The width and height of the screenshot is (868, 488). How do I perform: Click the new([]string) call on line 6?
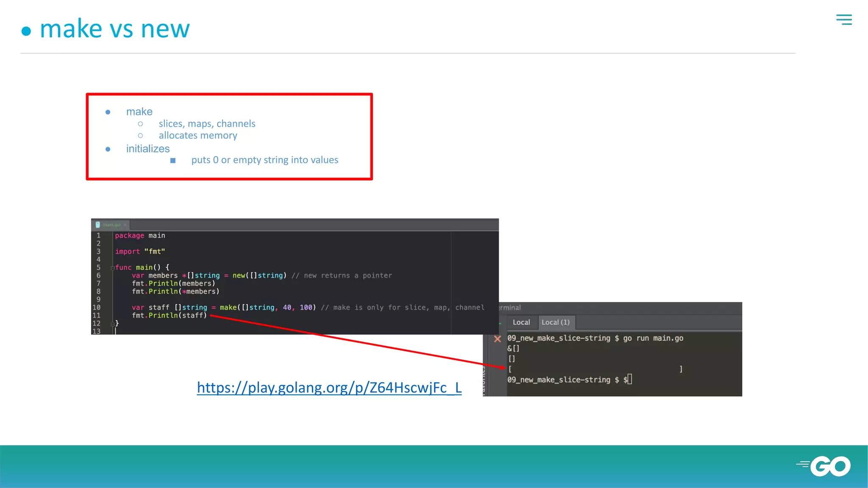pyautogui.click(x=259, y=276)
